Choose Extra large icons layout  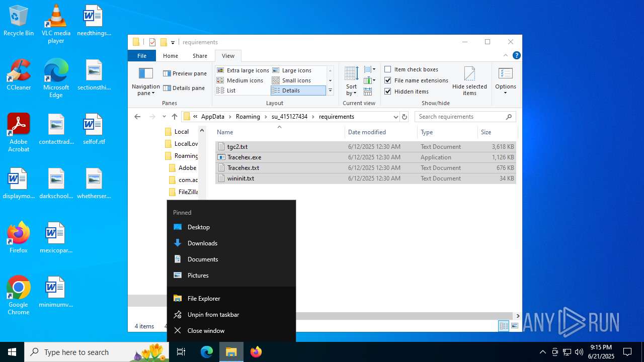(243, 70)
